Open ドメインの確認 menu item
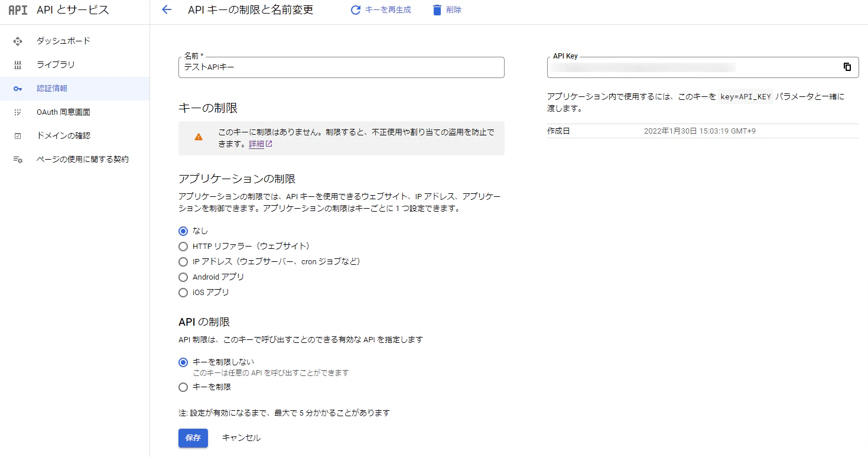868x457 pixels. pos(63,136)
